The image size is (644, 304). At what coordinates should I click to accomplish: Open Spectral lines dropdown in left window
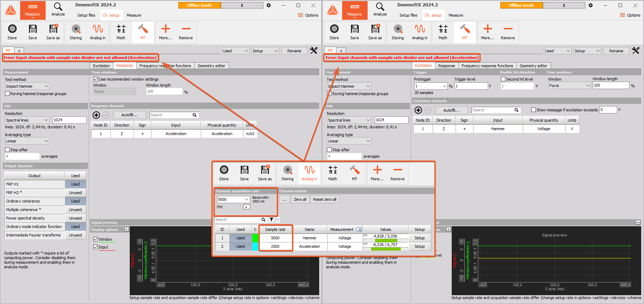click(27, 120)
